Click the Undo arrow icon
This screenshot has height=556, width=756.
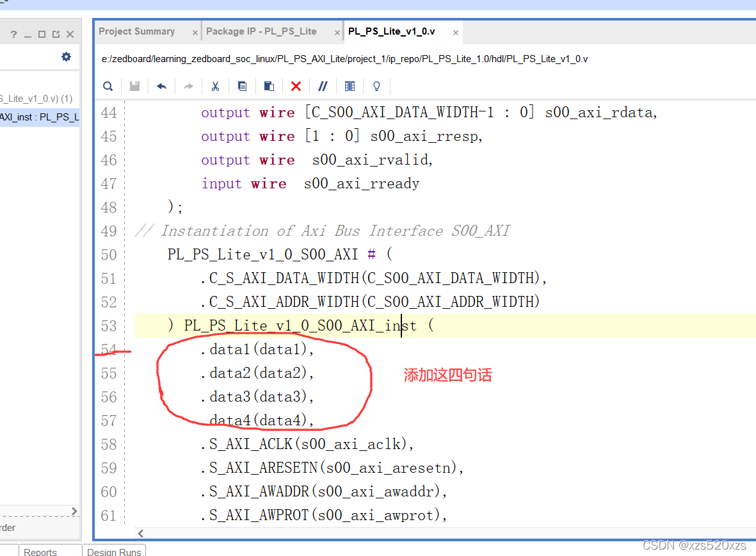click(161, 86)
